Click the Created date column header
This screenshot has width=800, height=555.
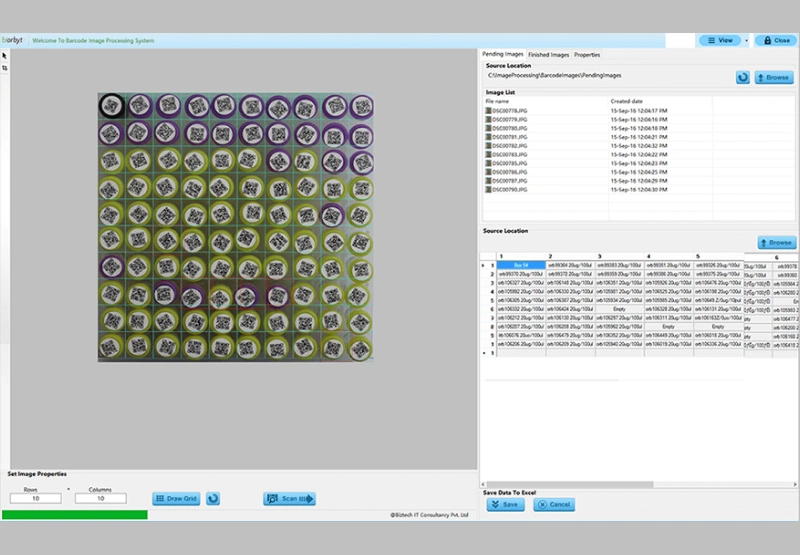point(660,101)
